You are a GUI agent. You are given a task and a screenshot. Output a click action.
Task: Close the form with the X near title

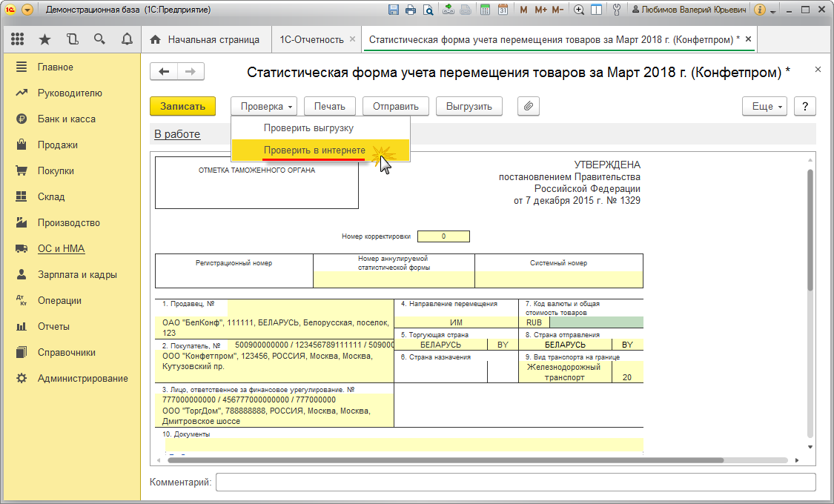pos(818,70)
